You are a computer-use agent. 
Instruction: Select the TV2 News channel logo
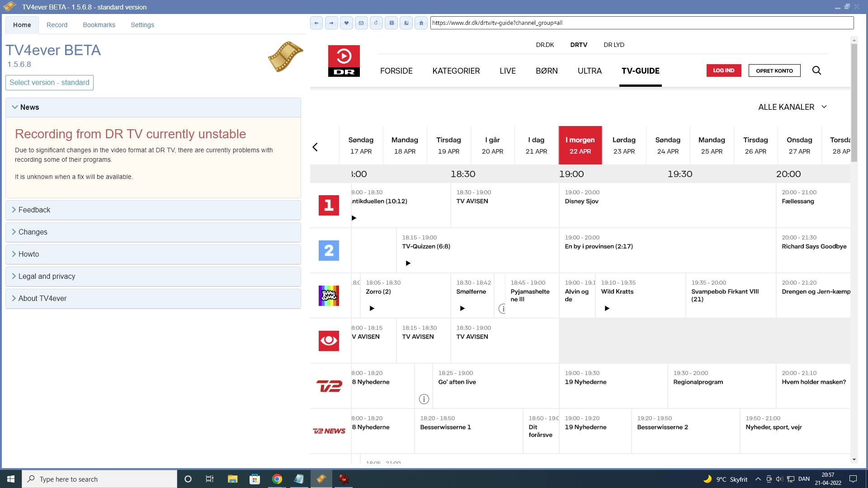pos(329,431)
